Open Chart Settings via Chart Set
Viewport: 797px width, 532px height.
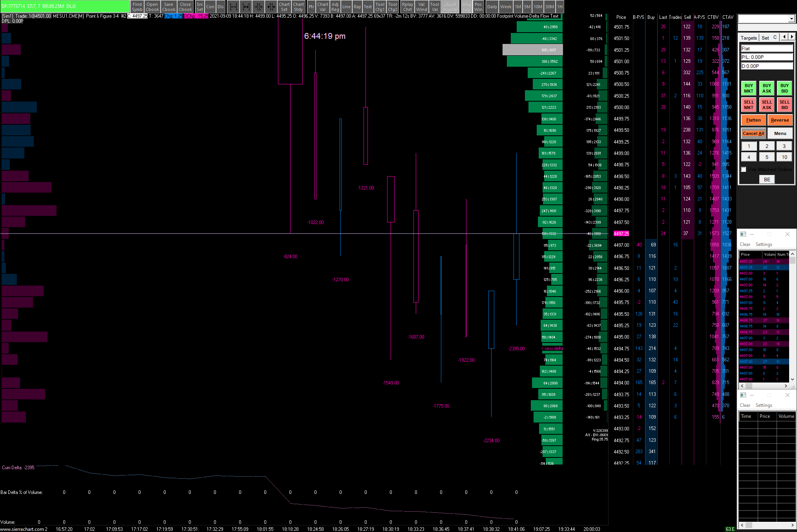point(284,7)
